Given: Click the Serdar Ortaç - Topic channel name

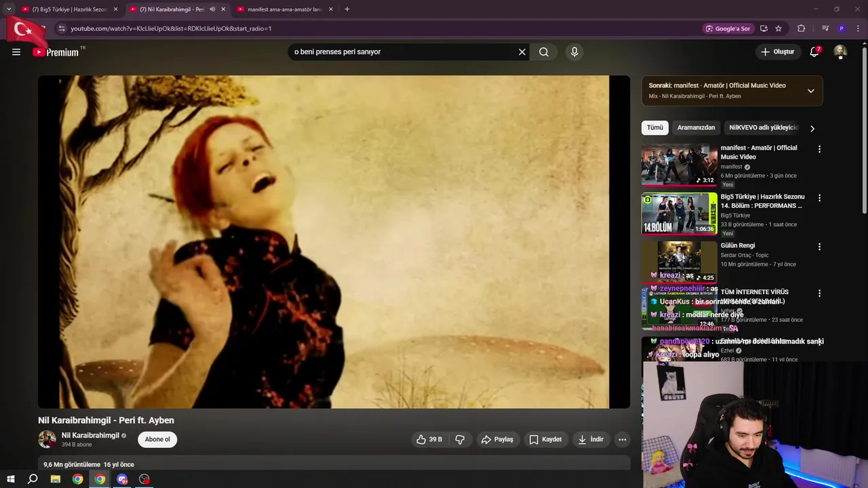Looking at the screenshot, I should (x=745, y=256).
